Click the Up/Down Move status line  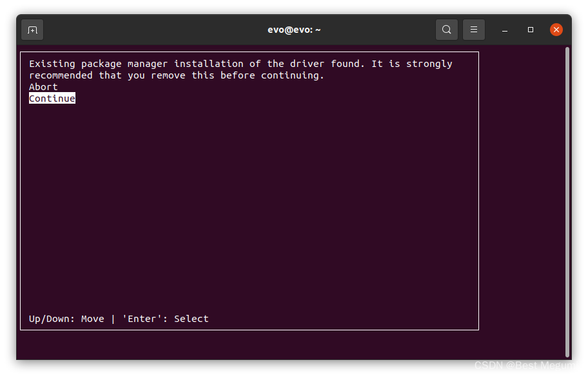click(118, 318)
